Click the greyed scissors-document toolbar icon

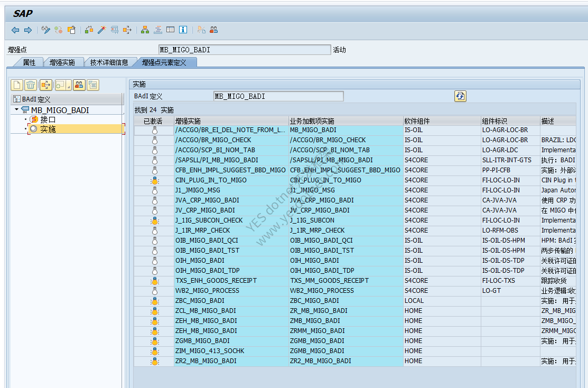(201, 30)
